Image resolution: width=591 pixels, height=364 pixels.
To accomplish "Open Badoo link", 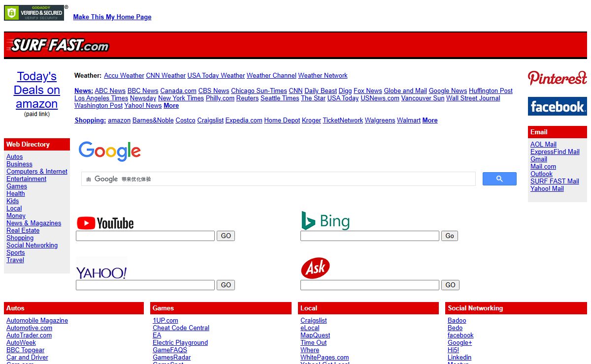I will coord(457,321).
